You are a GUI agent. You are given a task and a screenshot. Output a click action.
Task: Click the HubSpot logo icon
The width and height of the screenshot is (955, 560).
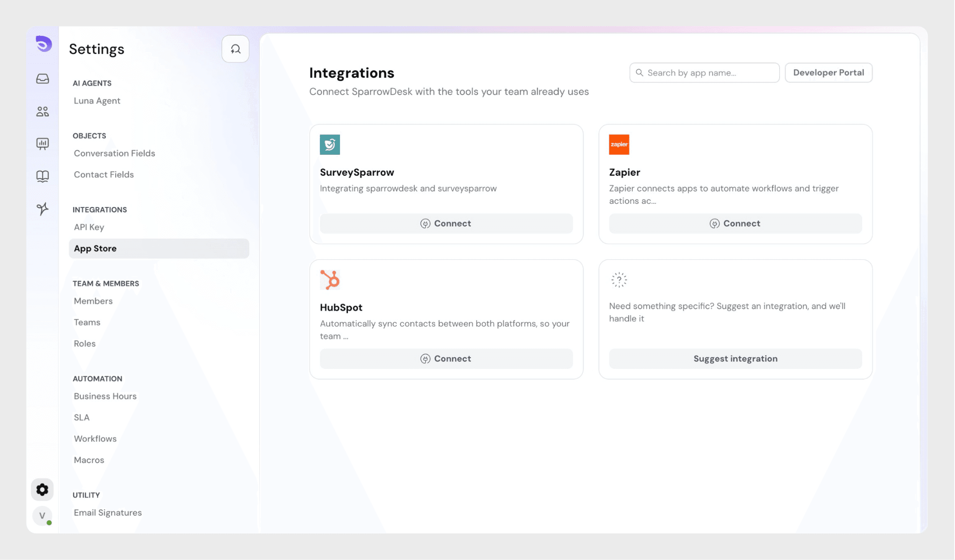point(330,280)
